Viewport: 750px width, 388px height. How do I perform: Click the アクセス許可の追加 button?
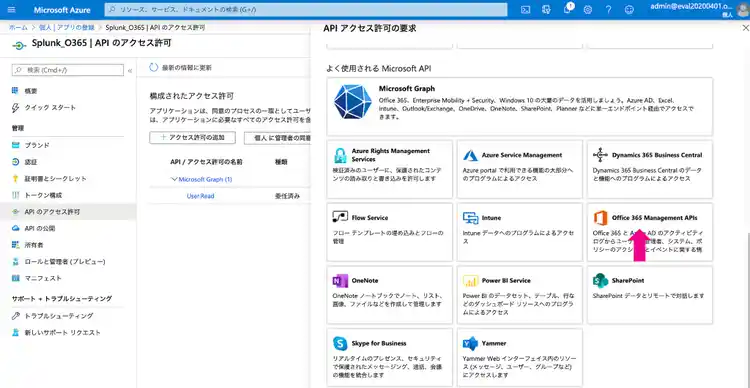pyautogui.click(x=192, y=138)
